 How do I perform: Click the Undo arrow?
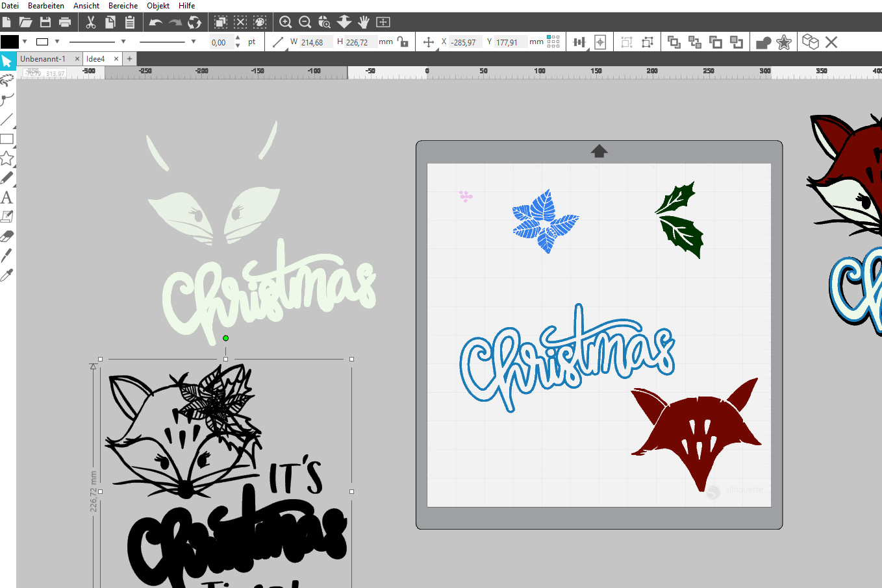(x=155, y=22)
